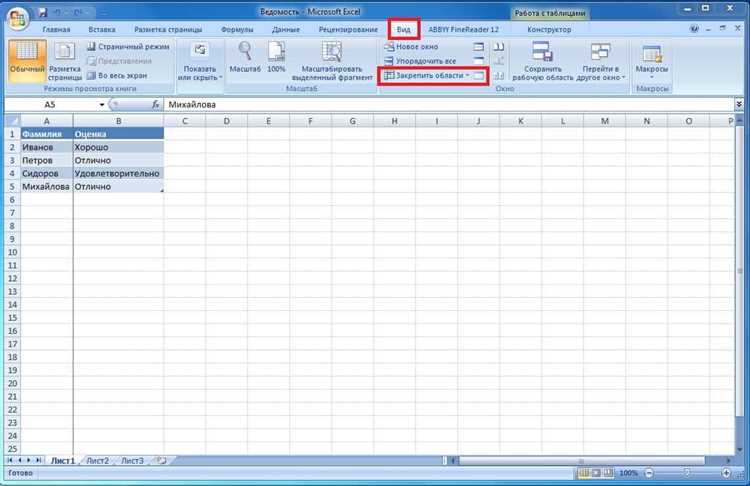The height and width of the screenshot is (486, 750).
Task: Click the fx Insert Function icon
Action: tap(155, 104)
